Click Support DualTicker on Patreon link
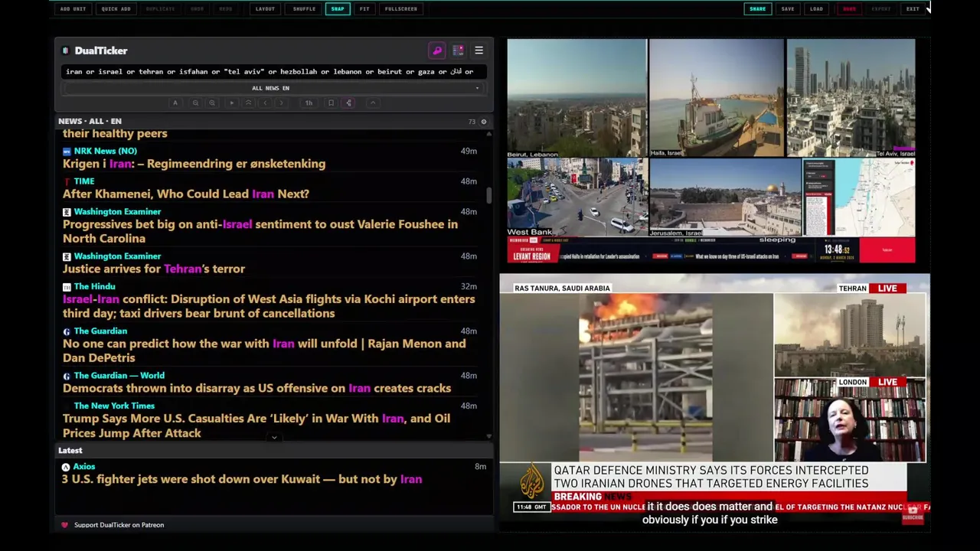 click(x=119, y=525)
